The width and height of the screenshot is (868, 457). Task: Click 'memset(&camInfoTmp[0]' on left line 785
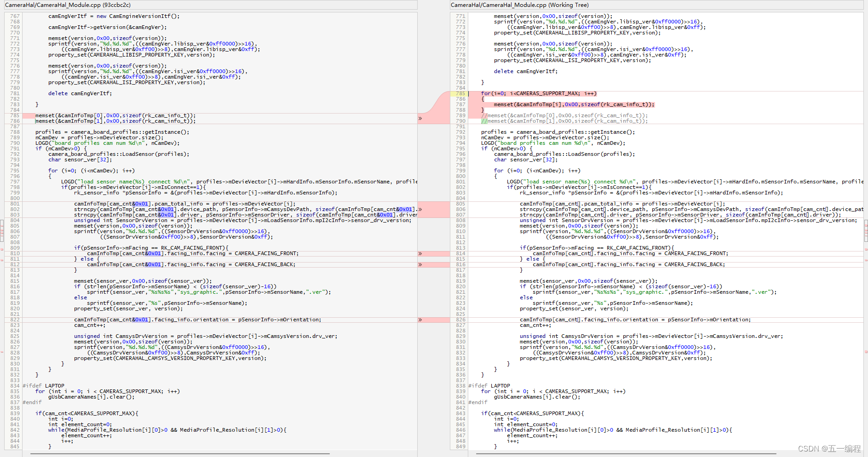(115, 116)
